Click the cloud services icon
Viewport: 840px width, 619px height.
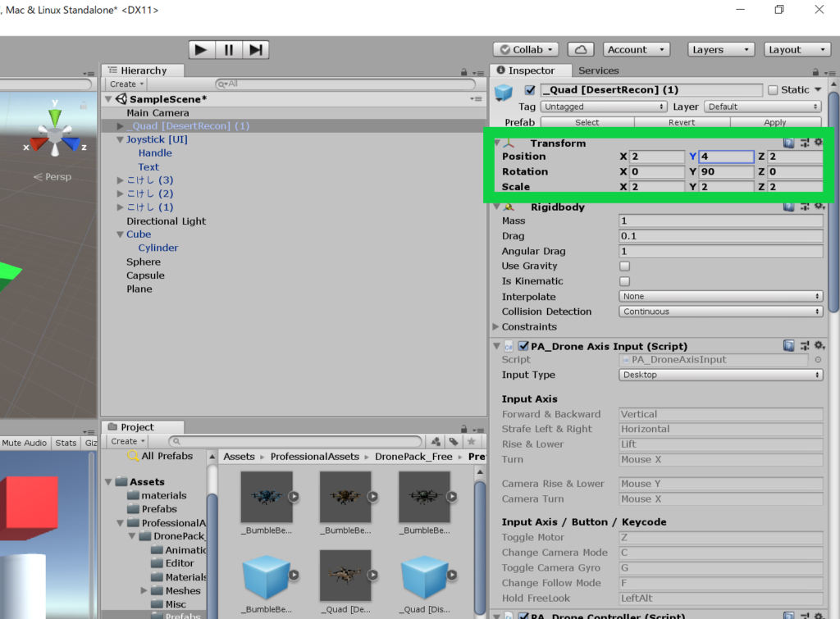pos(581,50)
